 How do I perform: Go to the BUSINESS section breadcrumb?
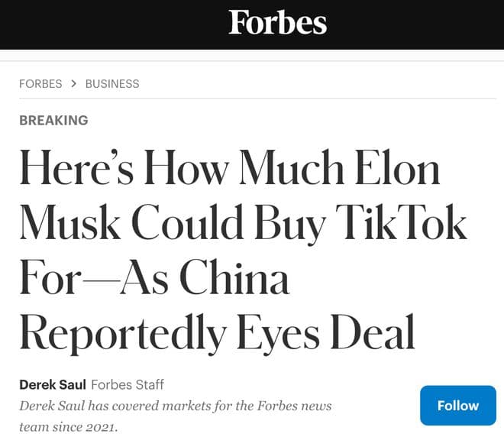click(112, 83)
